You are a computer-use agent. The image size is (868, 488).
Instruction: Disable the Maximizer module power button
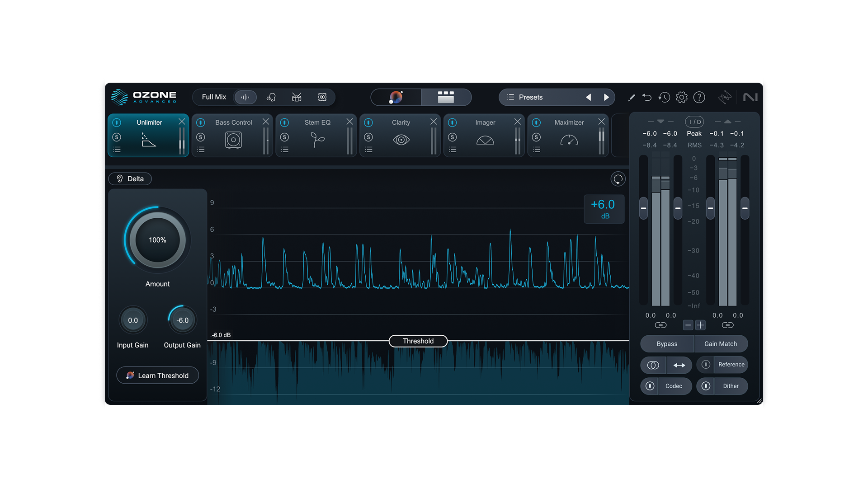pos(536,122)
